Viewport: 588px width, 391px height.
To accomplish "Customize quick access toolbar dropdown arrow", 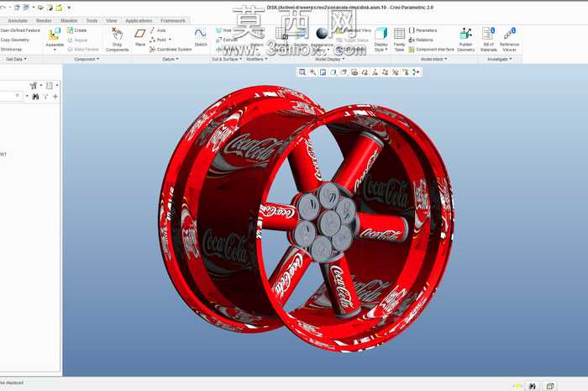I will pyautogui.click(x=69, y=8).
